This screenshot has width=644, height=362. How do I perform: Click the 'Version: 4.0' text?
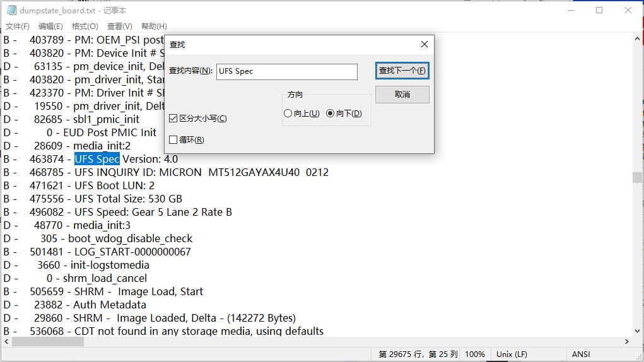click(x=150, y=159)
